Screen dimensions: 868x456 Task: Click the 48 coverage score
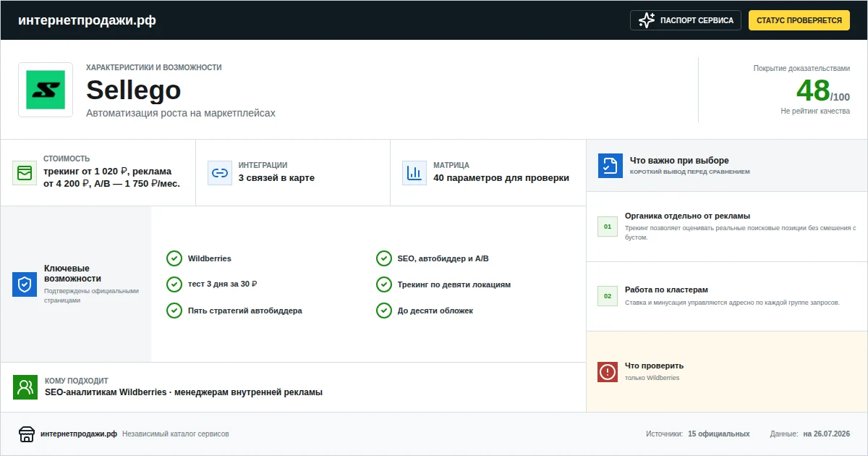pyautogui.click(x=813, y=90)
